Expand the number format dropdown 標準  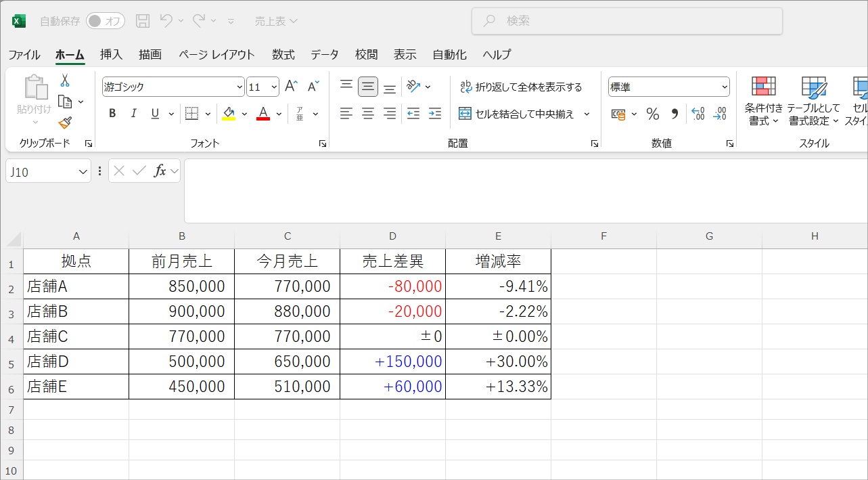(x=725, y=87)
